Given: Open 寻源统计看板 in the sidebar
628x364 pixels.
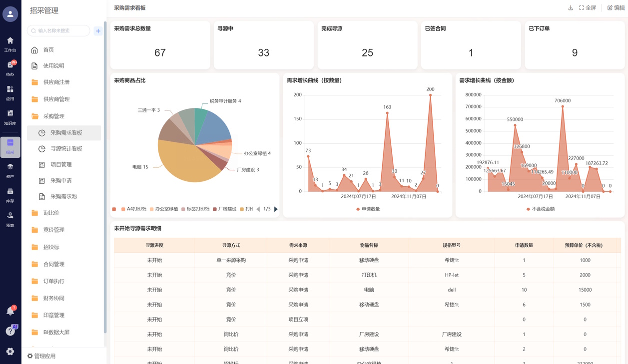Looking at the screenshot, I should point(66,149).
